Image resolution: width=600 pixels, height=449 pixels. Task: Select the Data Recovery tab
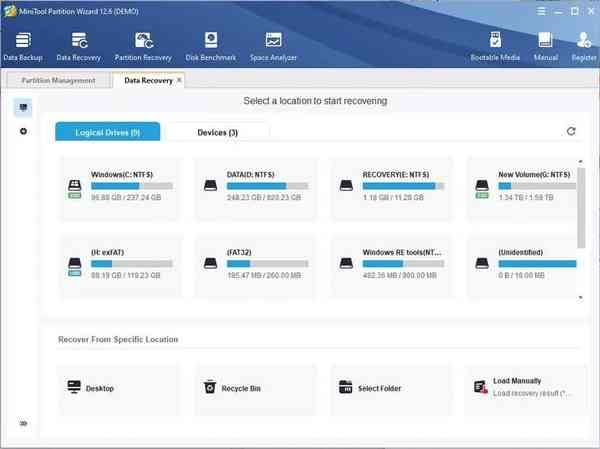148,80
